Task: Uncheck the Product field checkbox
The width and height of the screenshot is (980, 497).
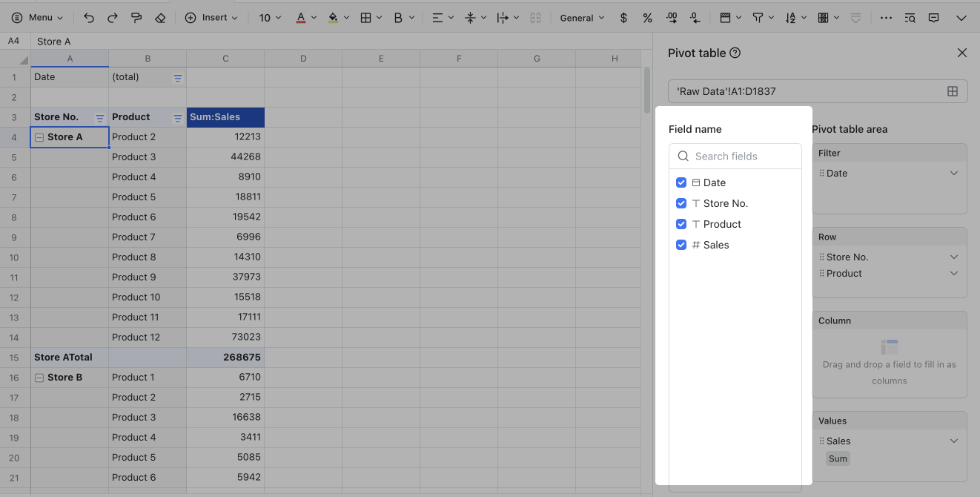Action: click(681, 224)
